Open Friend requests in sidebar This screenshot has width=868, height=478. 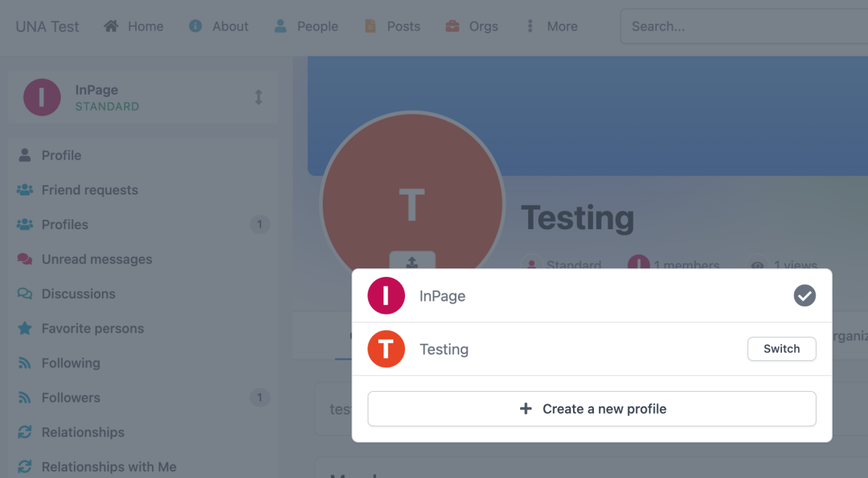[90, 190]
